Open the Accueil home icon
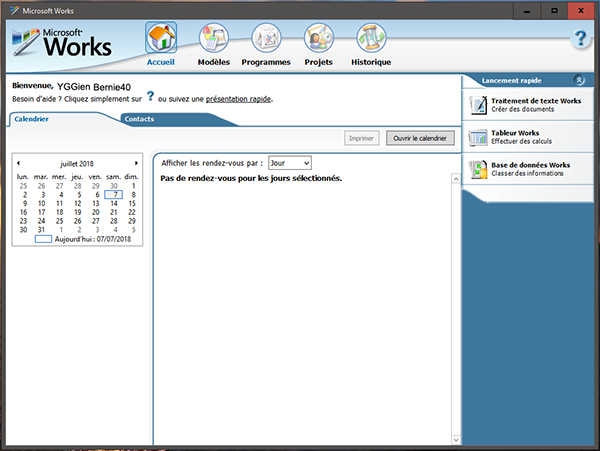 pyautogui.click(x=161, y=37)
